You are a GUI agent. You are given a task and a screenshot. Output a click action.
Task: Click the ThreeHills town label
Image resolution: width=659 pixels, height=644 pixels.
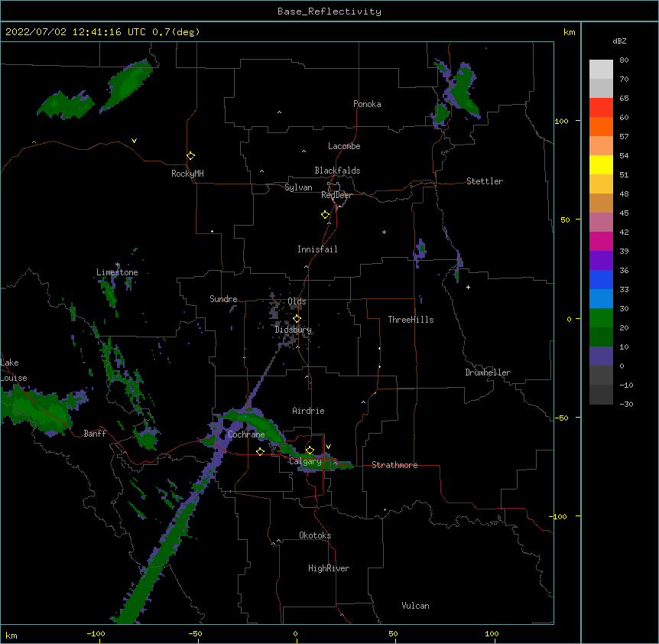(x=411, y=320)
